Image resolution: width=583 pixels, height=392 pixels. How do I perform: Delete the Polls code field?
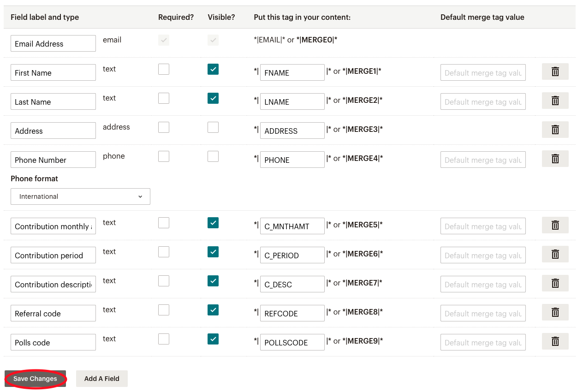[555, 342]
